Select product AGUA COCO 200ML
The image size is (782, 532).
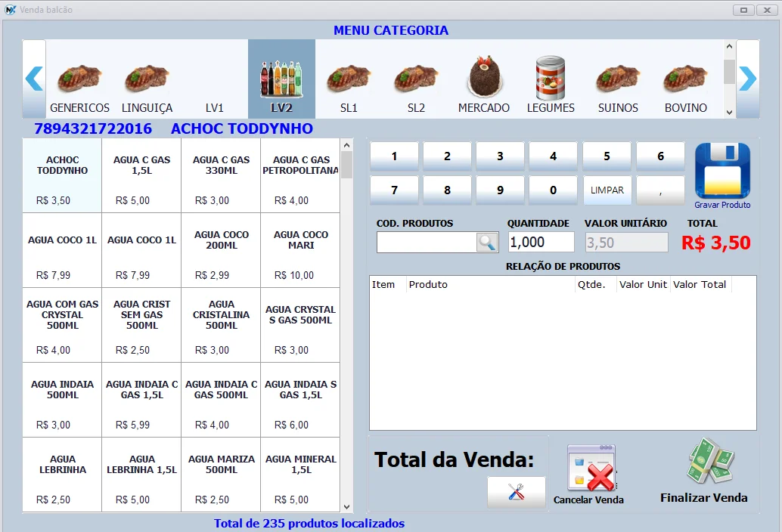pos(221,251)
